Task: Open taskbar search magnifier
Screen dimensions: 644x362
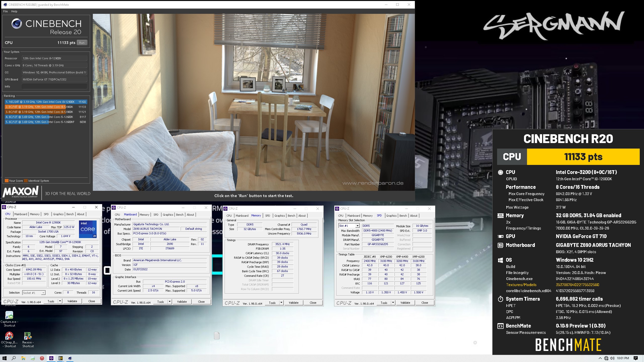Action: [x=14, y=358]
